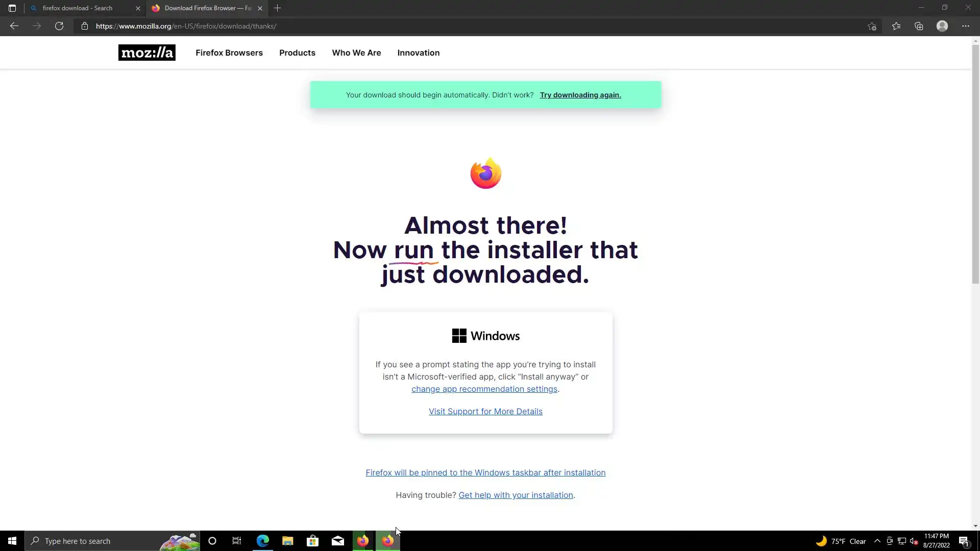Open the Collections icon in toolbar
The width and height of the screenshot is (980, 551).
click(x=919, y=26)
